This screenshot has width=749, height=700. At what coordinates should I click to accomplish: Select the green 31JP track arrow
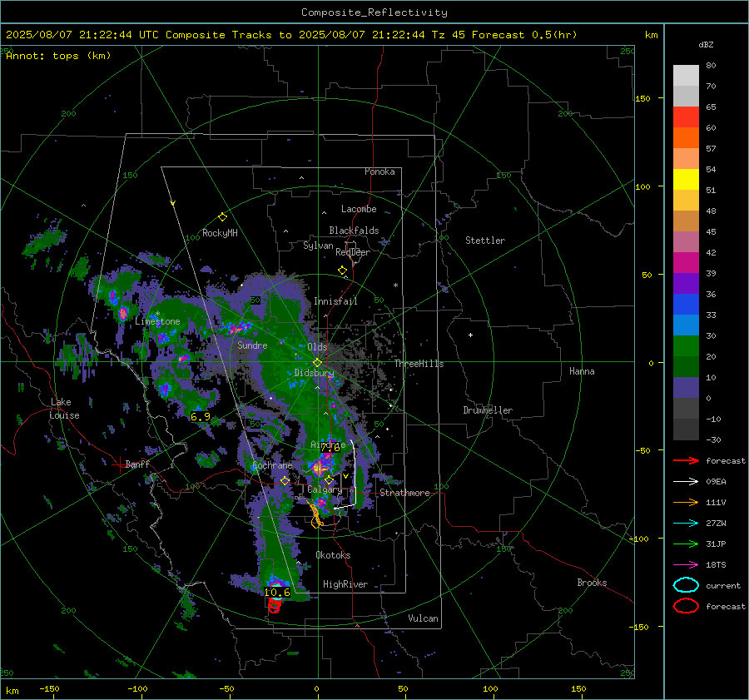[686, 544]
